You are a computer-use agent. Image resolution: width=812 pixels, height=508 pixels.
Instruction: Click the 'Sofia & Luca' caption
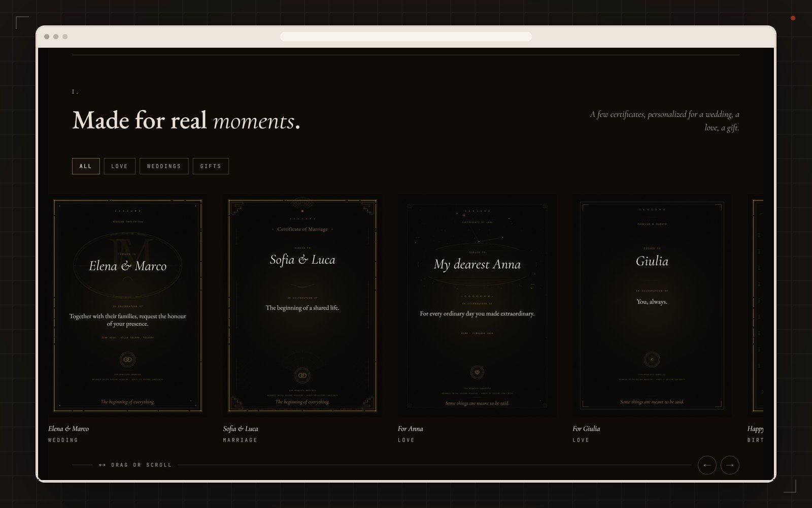[241, 429]
